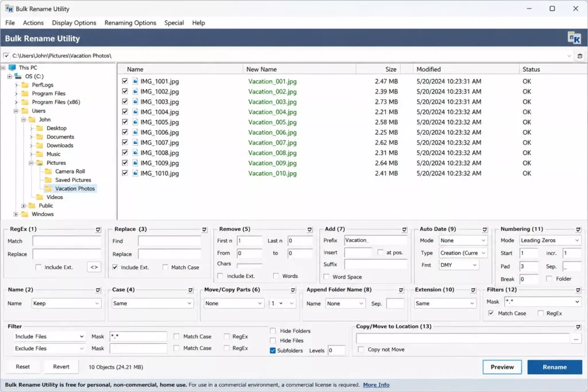Click the app icon in the title bar

pos(9,9)
